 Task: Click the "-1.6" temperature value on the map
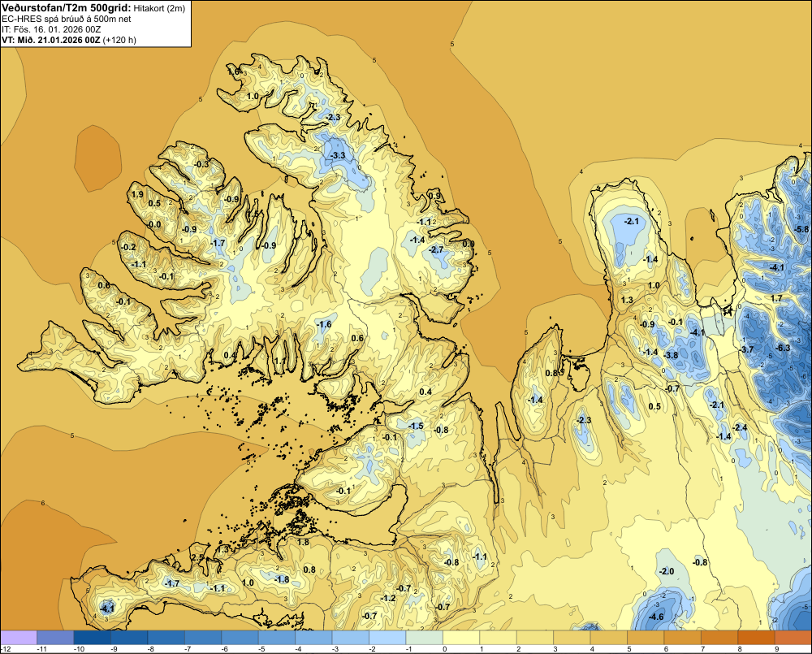[324, 324]
